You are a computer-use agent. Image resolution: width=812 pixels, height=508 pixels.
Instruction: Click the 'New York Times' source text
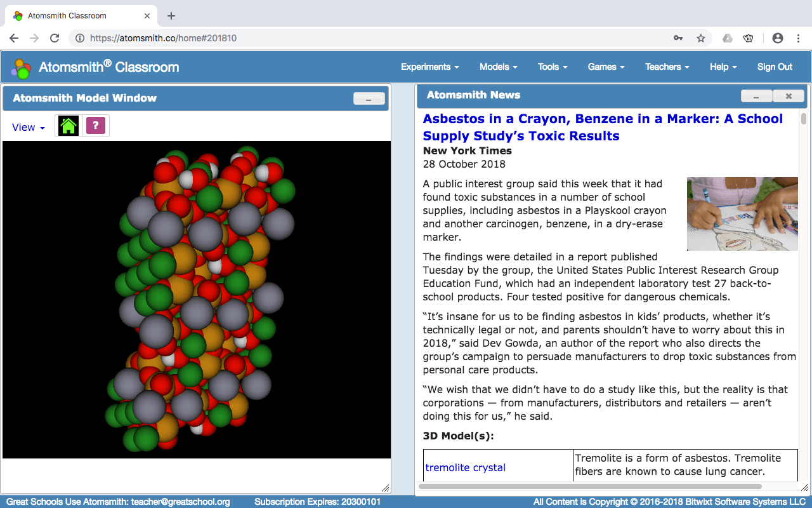(x=468, y=151)
